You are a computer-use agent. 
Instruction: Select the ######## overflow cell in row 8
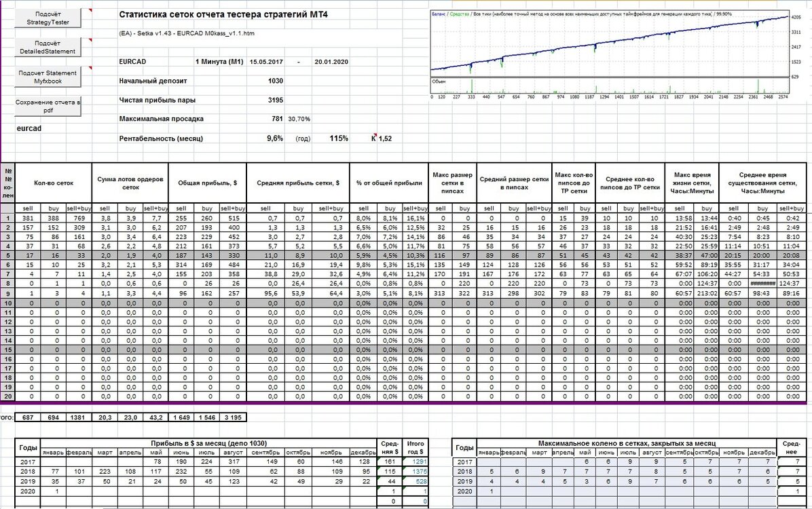coord(763,283)
